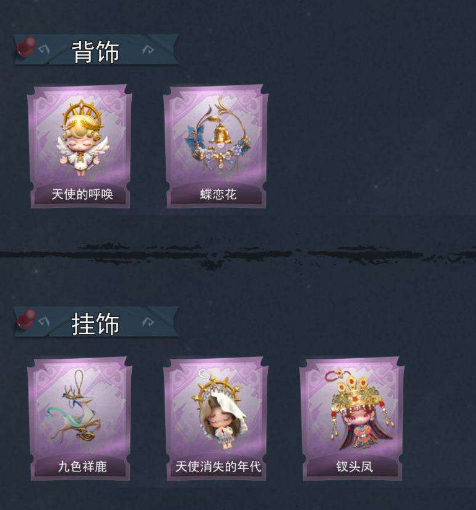Click the right arrow ornament on 挂饰 banner
The image size is (476, 510).
click(x=148, y=322)
